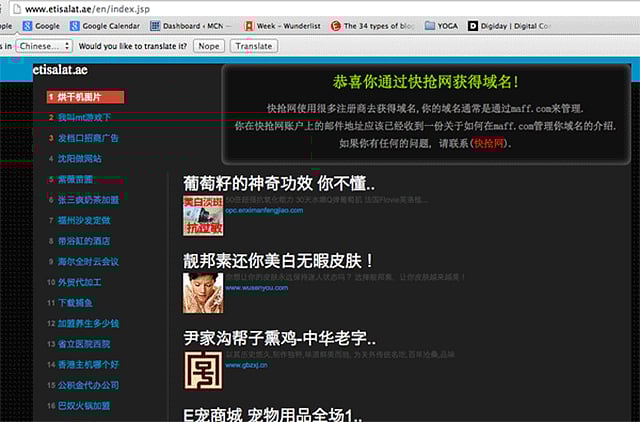Click the Translate button
This screenshot has height=422, width=640.
[253, 46]
